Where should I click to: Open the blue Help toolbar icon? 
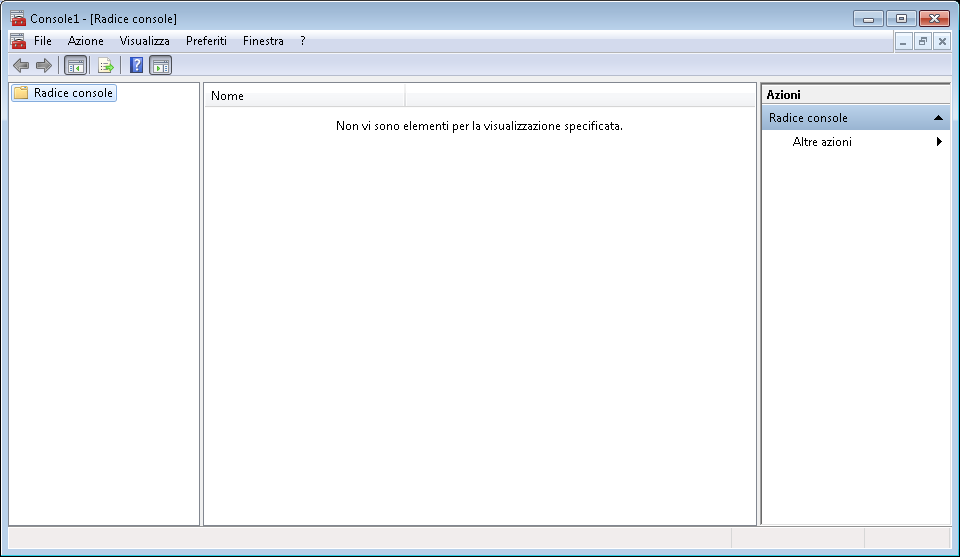[x=136, y=65]
